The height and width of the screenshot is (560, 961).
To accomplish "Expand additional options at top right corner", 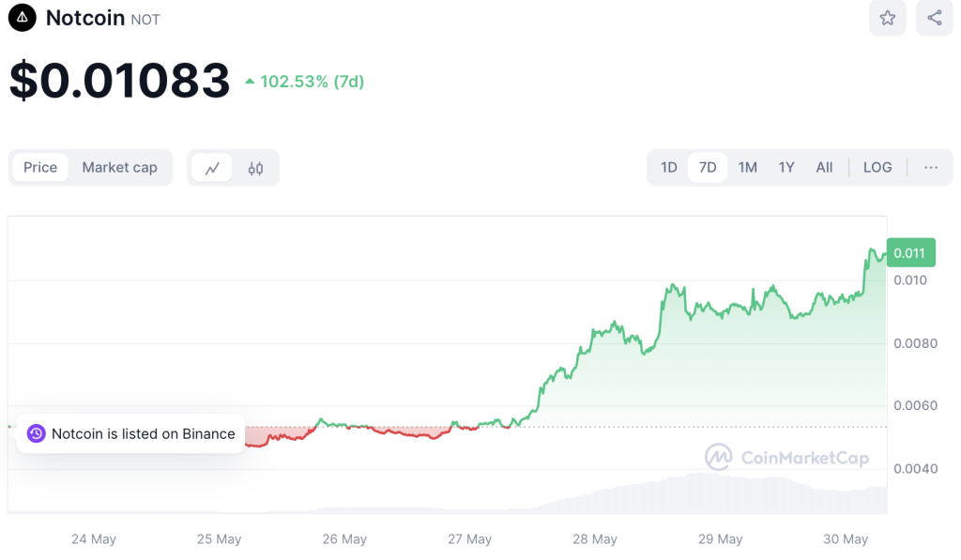I will [931, 167].
